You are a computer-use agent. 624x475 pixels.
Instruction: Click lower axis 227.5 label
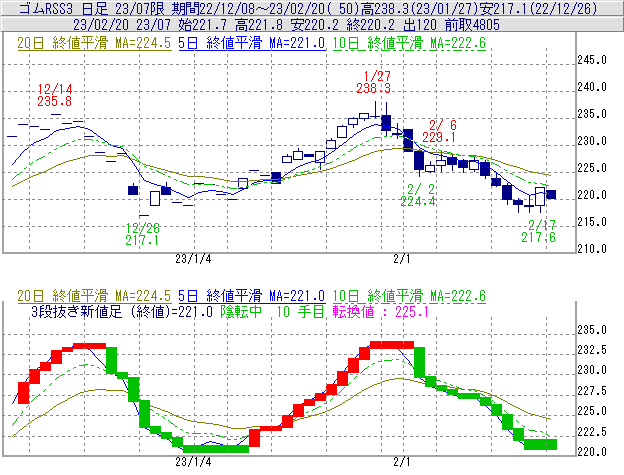[x=592, y=391]
